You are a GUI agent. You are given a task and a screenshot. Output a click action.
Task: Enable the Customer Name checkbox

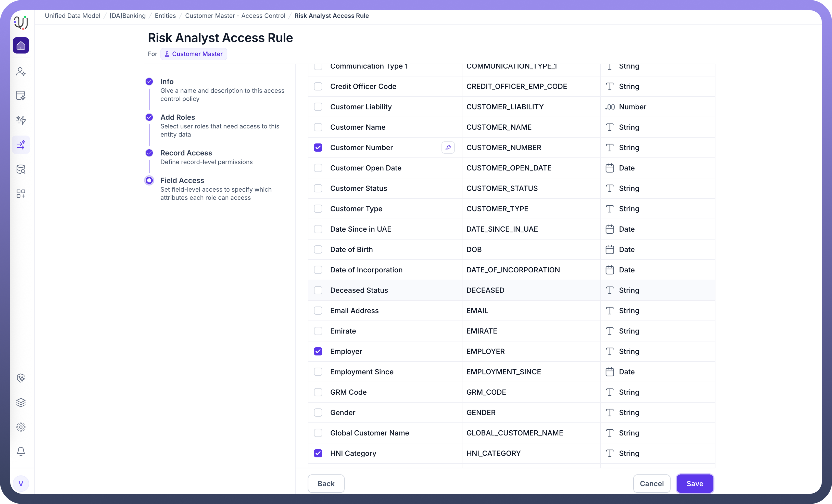click(x=318, y=127)
